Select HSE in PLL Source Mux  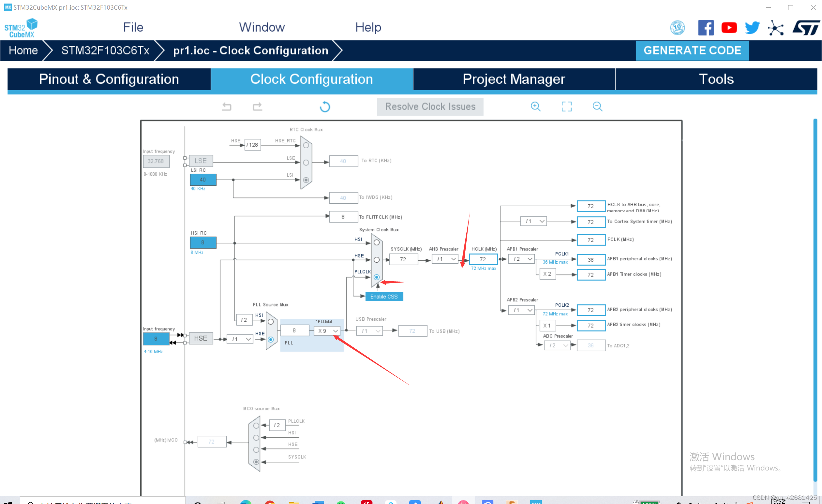point(271,339)
